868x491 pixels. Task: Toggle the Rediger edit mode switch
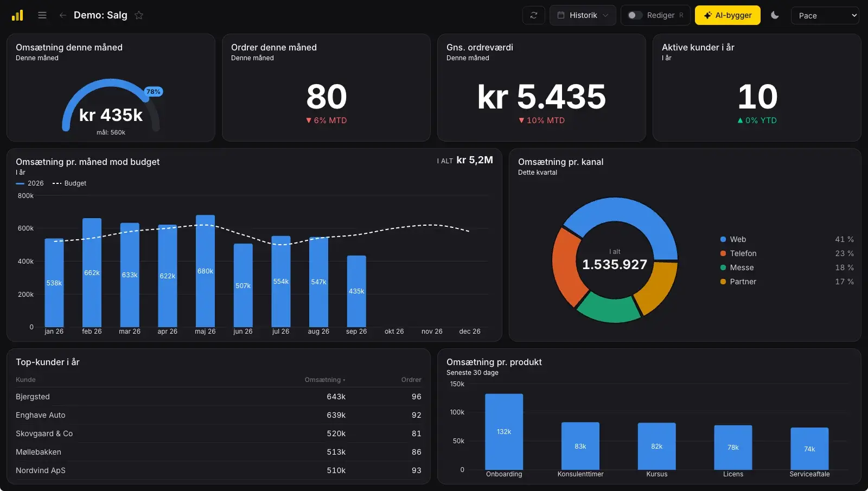[x=635, y=15]
